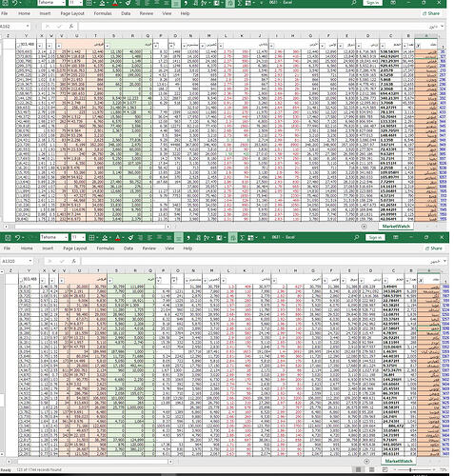Click Format Painter brush in lower window

point(130,237)
